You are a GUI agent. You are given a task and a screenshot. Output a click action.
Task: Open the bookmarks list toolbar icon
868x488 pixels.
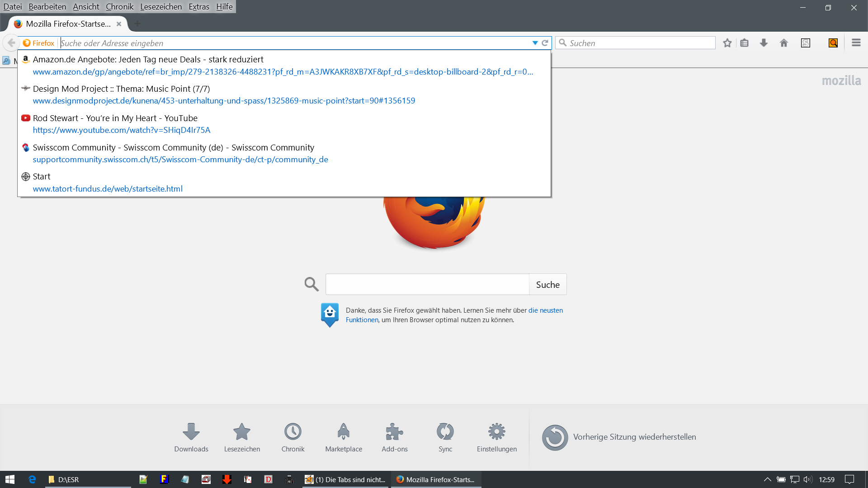point(745,43)
